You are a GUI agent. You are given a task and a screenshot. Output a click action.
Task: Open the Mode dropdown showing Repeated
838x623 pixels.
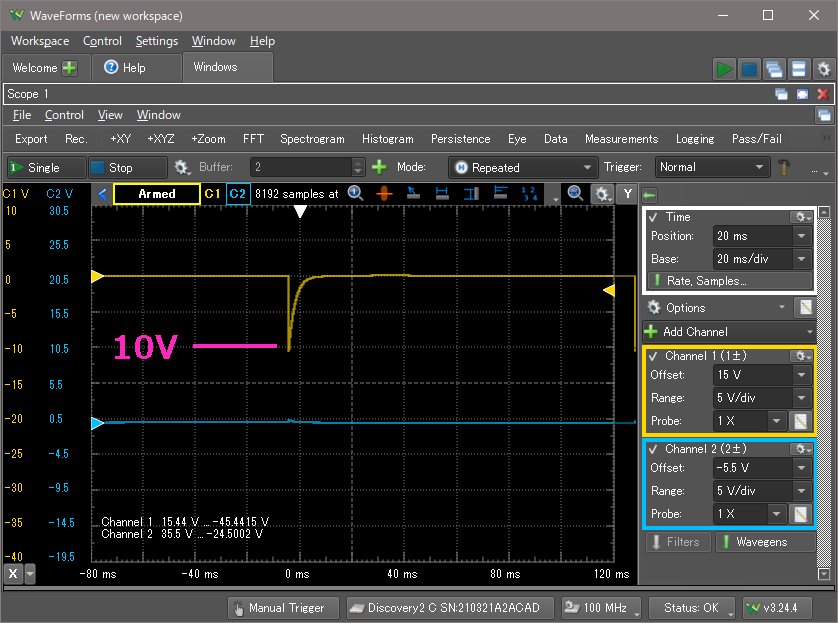click(x=521, y=168)
